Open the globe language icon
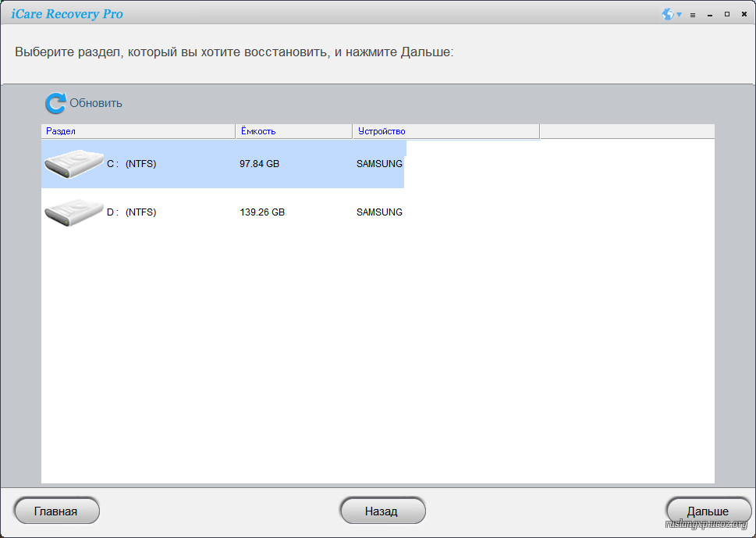756x538 pixels. (668, 14)
